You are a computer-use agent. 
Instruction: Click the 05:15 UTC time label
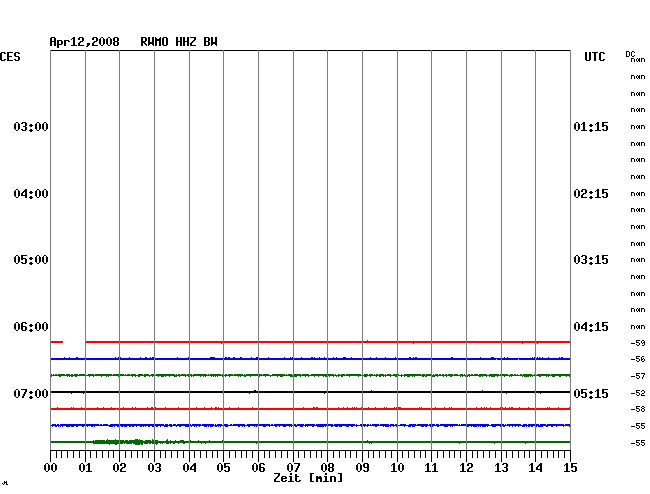tap(591, 393)
